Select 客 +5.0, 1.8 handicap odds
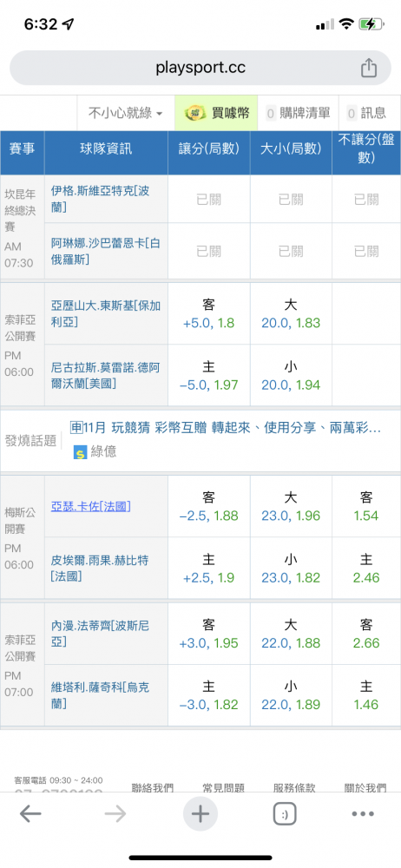Image resolution: width=401 pixels, height=868 pixels. coord(209,313)
